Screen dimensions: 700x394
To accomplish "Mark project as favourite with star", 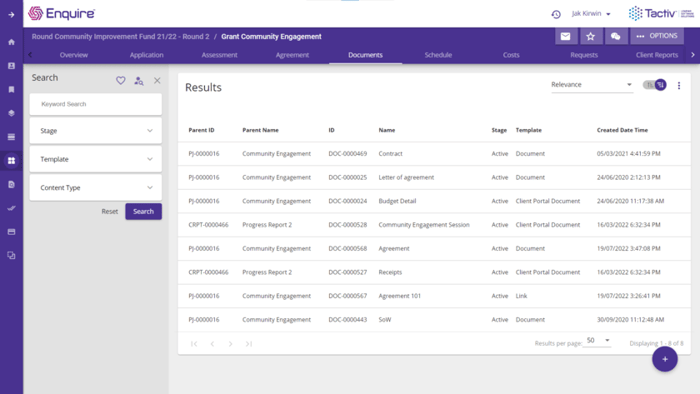I will [590, 36].
